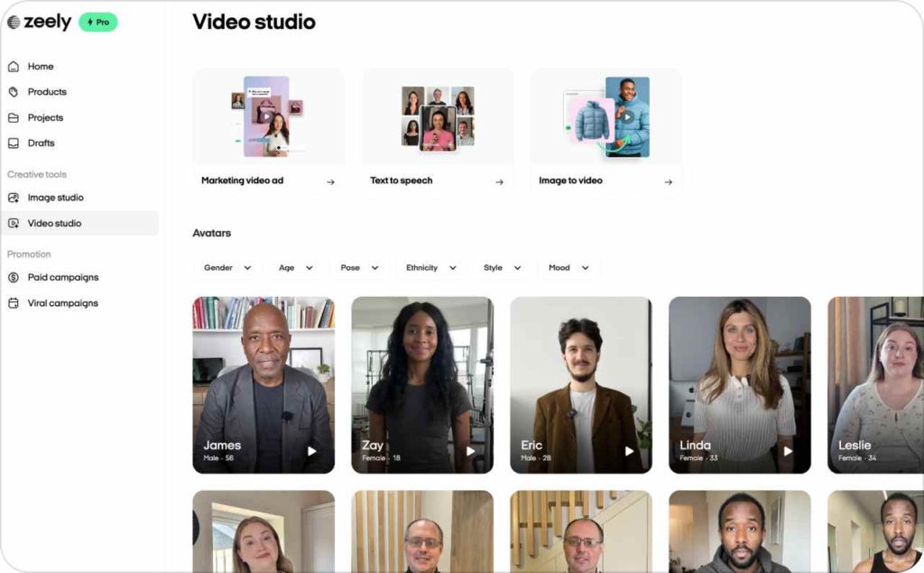924x573 pixels.
Task: Click the Drafts icon in sidebar
Action: (x=14, y=143)
